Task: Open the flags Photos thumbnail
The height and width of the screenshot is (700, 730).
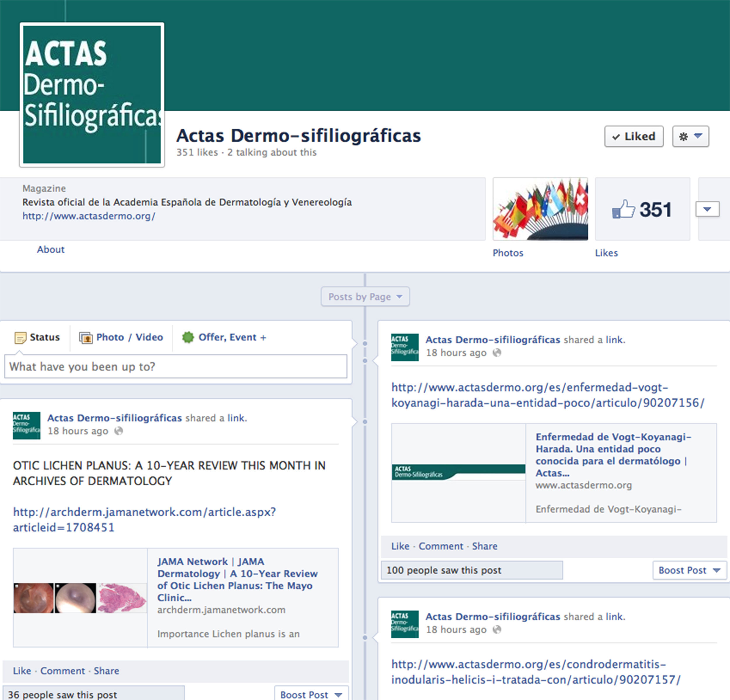Action: coord(540,209)
